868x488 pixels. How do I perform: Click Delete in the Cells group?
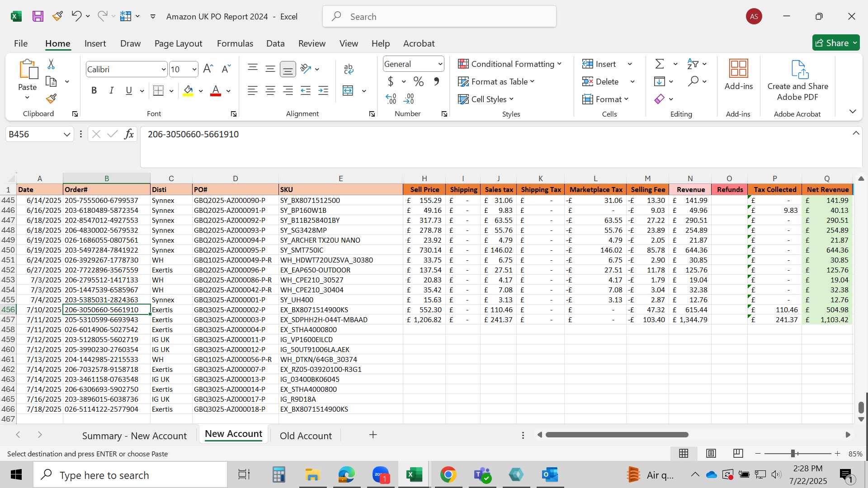pos(601,82)
